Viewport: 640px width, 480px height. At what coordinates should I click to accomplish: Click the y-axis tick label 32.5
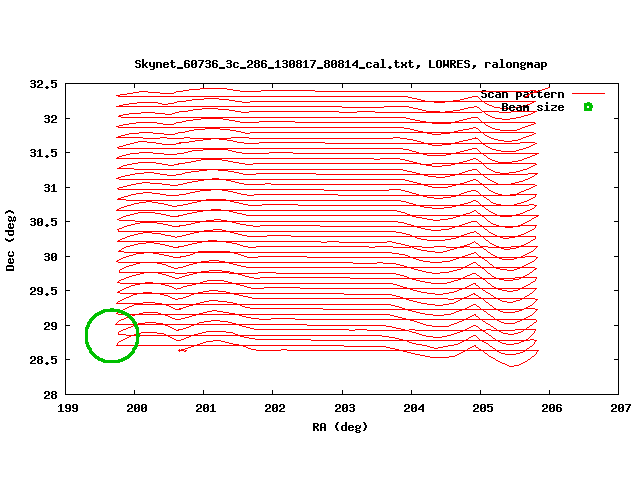(x=42, y=84)
